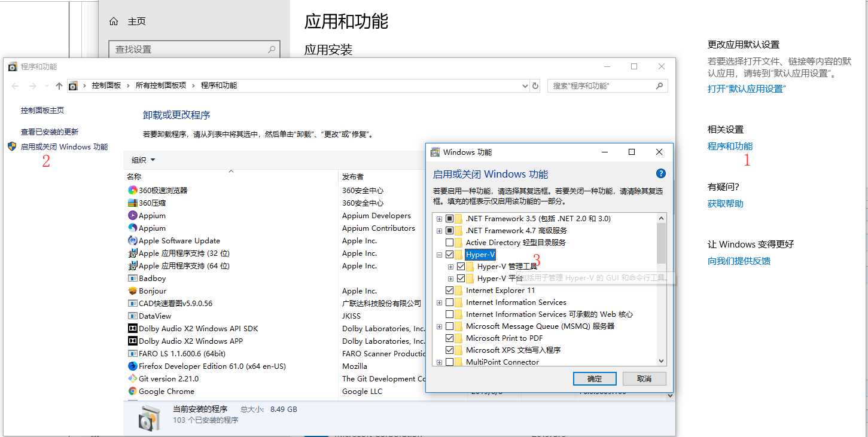Image resolution: width=868 pixels, height=437 pixels.
Task: Click the refresh icon beside address bar
Action: tap(535, 85)
